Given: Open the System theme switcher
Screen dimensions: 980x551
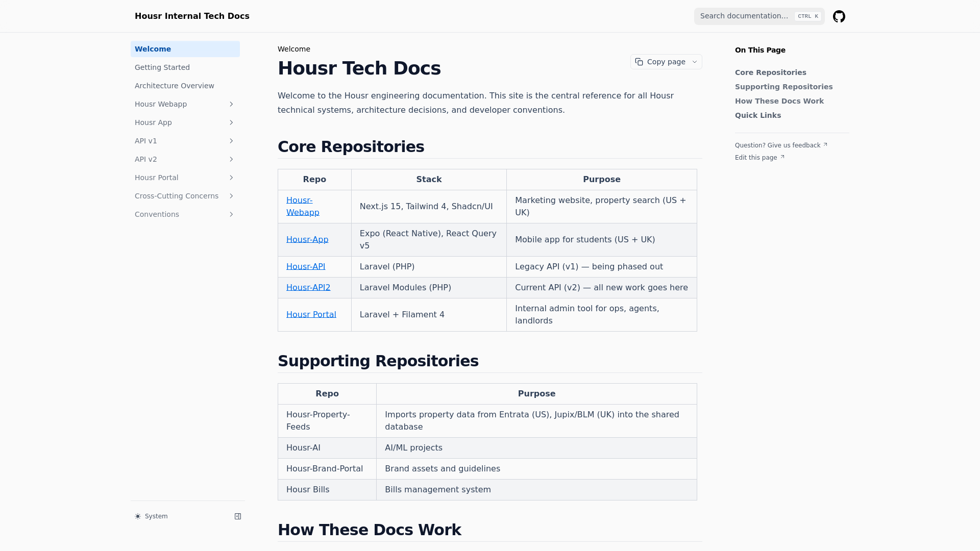Looking at the screenshot, I should [152, 516].
